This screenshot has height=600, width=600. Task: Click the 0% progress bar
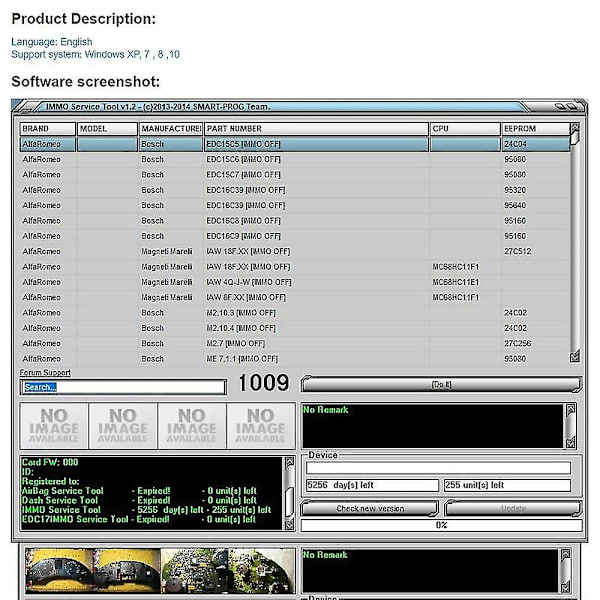[442, 525]
